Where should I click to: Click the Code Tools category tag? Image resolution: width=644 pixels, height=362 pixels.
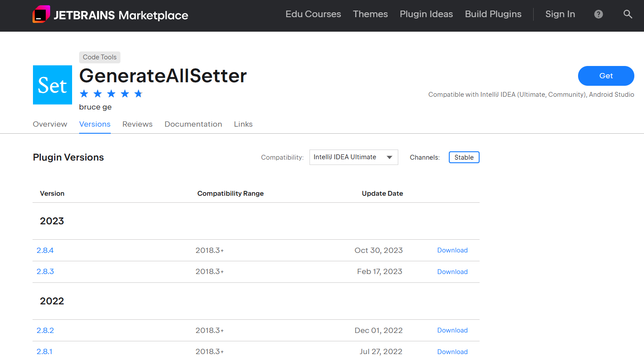click(100, 57)
